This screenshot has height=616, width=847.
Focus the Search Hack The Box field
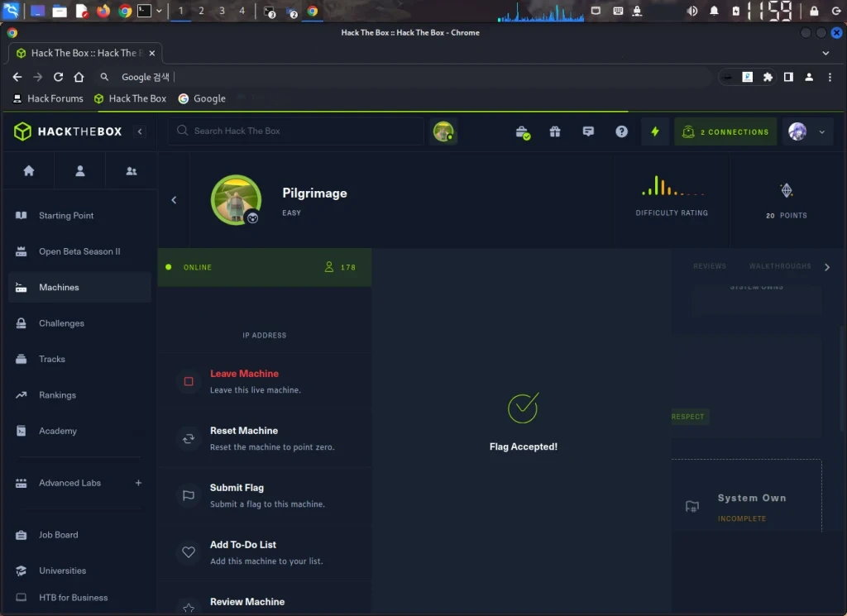296,131
